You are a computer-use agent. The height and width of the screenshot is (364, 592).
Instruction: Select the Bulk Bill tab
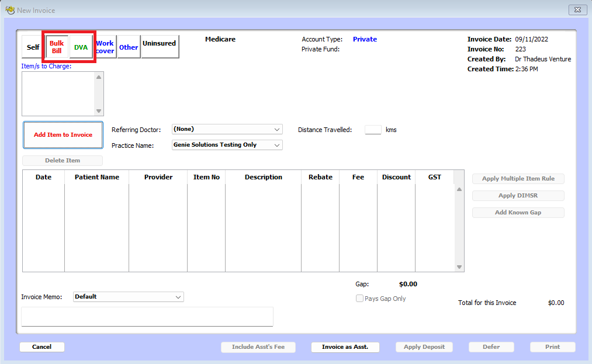56,47
